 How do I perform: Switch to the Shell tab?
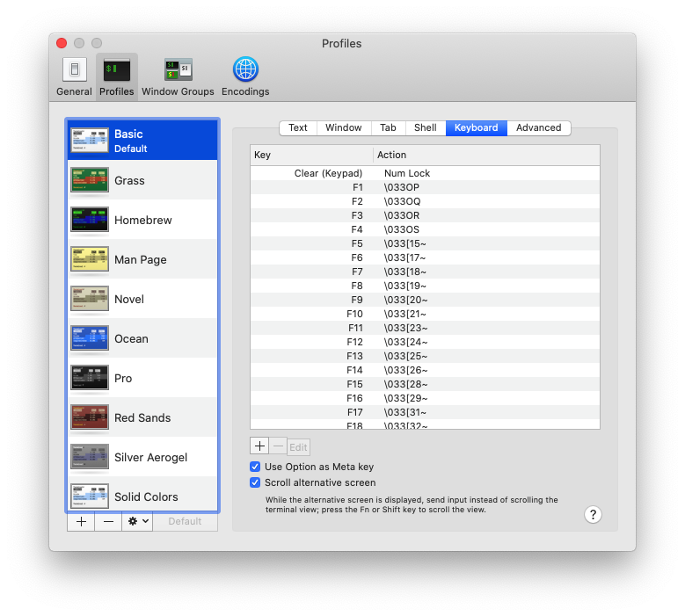click(426, 128)
